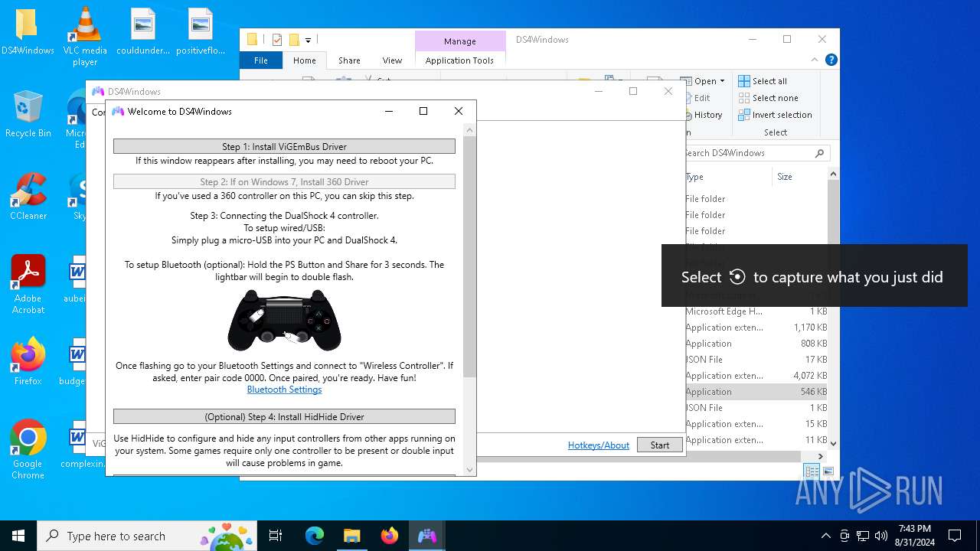980x551 pixels.
Task: Sort files by the Size column header
Action: [799, 177]
